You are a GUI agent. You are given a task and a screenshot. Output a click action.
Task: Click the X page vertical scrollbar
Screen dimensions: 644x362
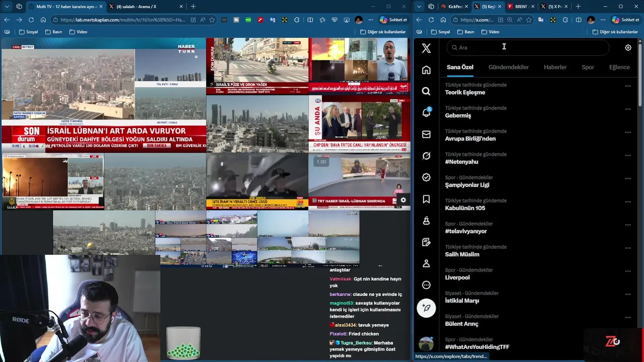[640, 75]
